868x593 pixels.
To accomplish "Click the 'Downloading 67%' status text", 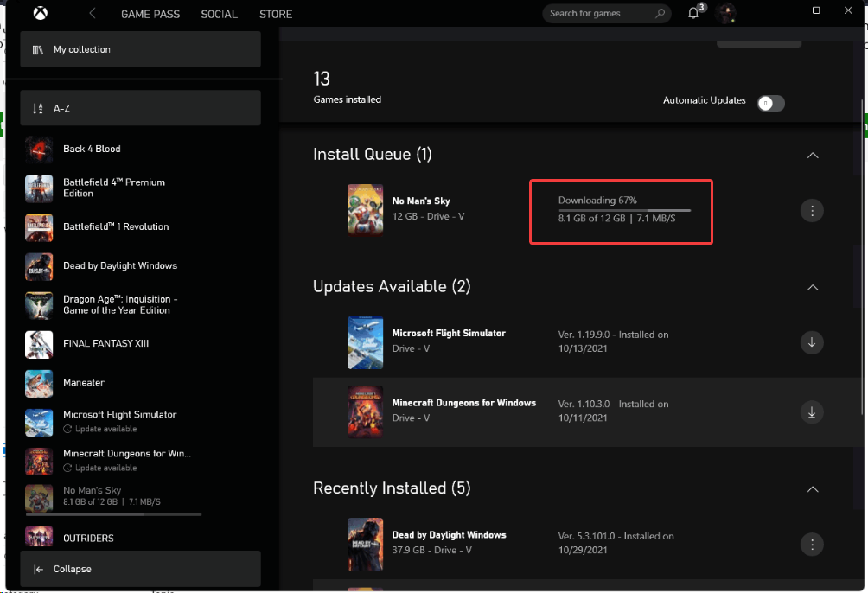I will [x=597, y=201].
